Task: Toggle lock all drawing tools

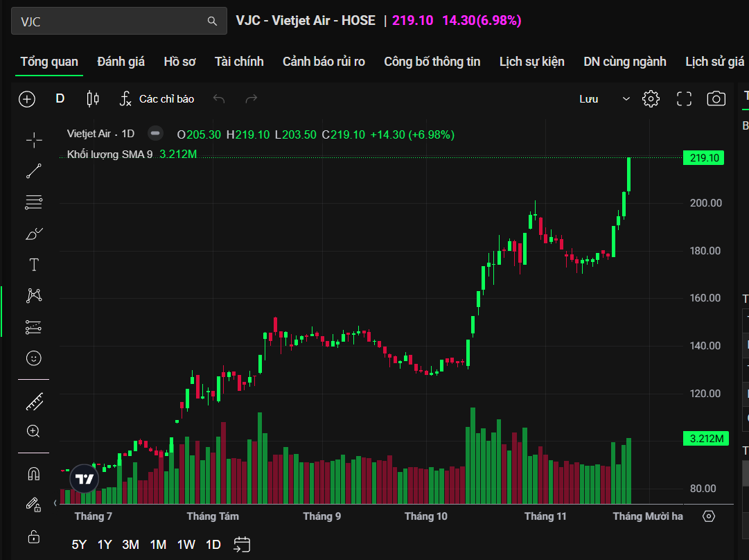Action: (34, 536)
